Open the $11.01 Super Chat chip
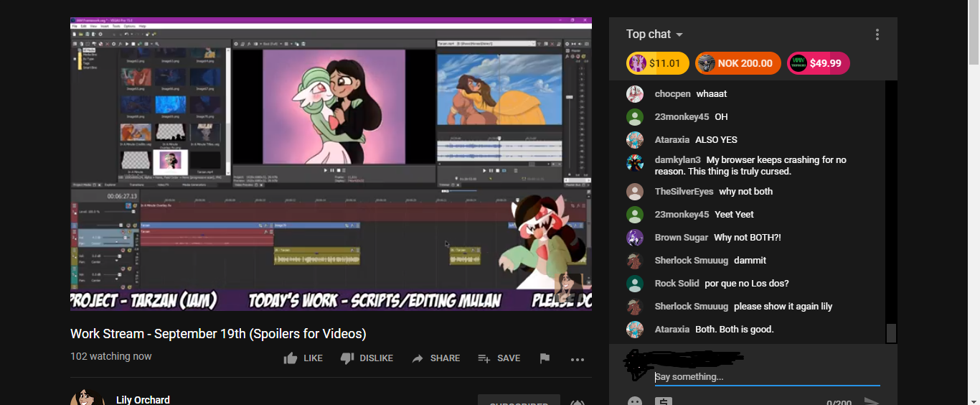The width and height of the screenshot is (980, 405). [x=658, y=63]
